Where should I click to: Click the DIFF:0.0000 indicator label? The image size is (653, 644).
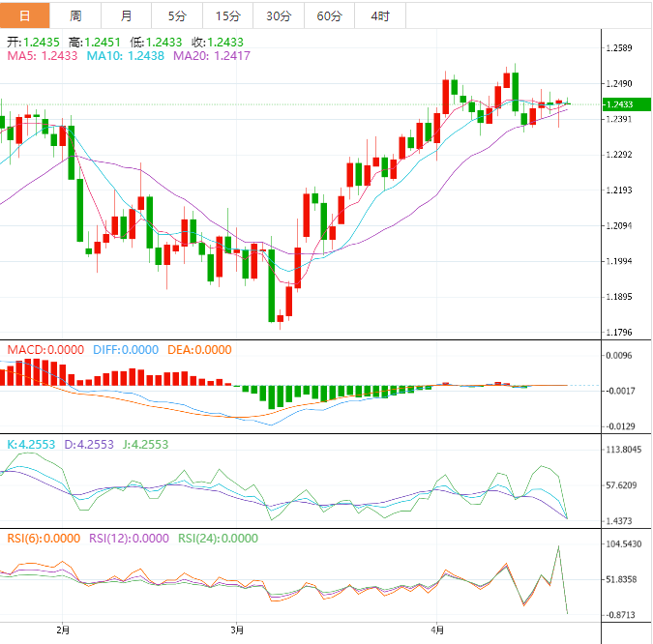126,350
